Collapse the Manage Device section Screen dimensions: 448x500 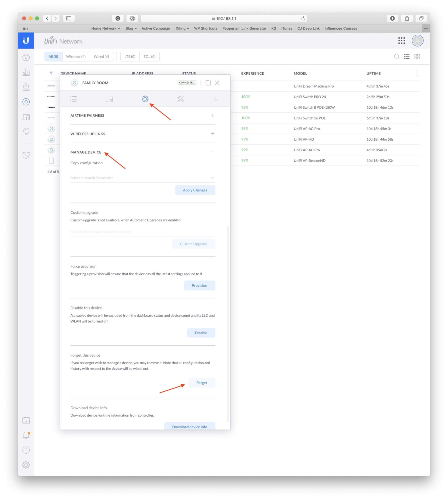coord(213,152)
